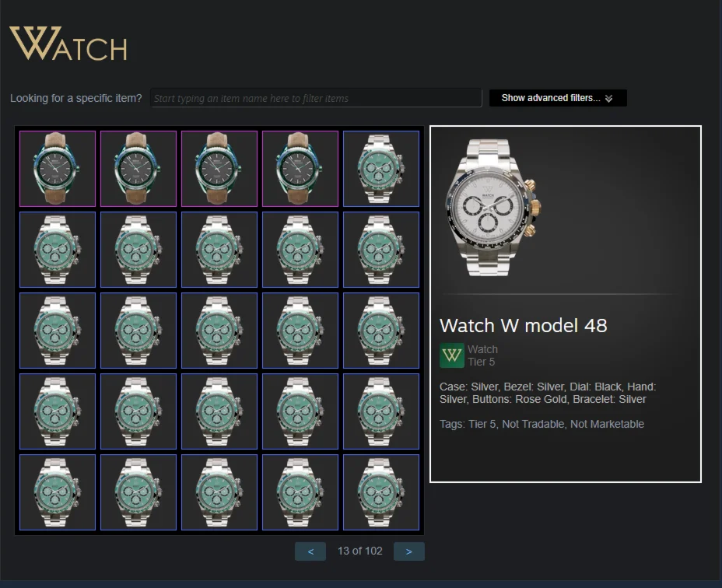Select last green watch in bottom row

381,492
